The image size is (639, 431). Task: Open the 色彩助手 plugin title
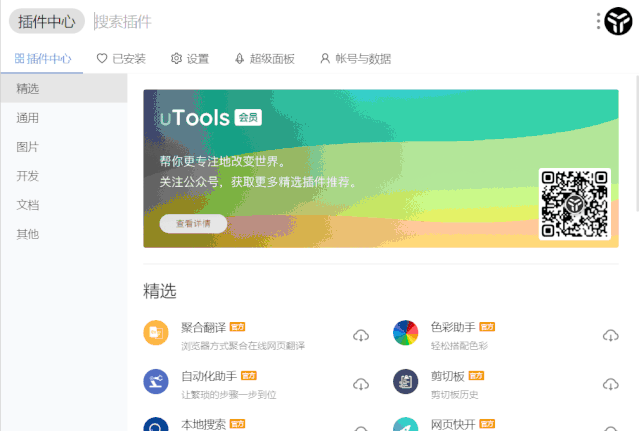tap(453, 327)
